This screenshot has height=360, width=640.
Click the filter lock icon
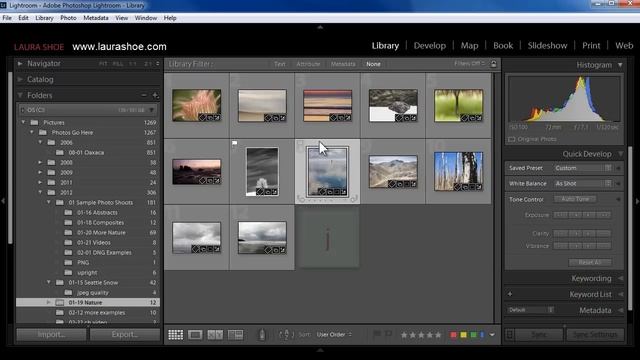[x=493, y=64]
